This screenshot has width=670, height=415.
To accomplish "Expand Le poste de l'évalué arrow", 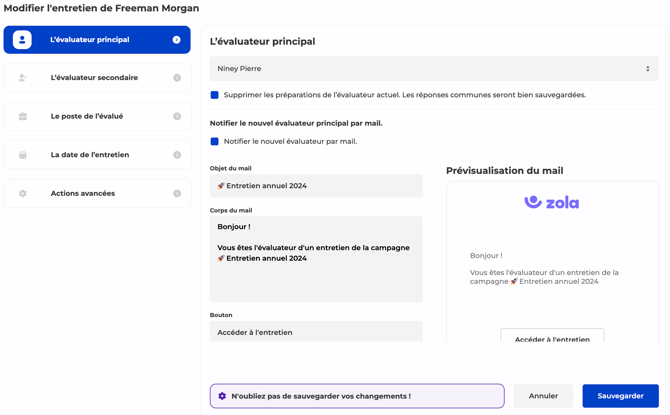I will (x=177, y=117).
